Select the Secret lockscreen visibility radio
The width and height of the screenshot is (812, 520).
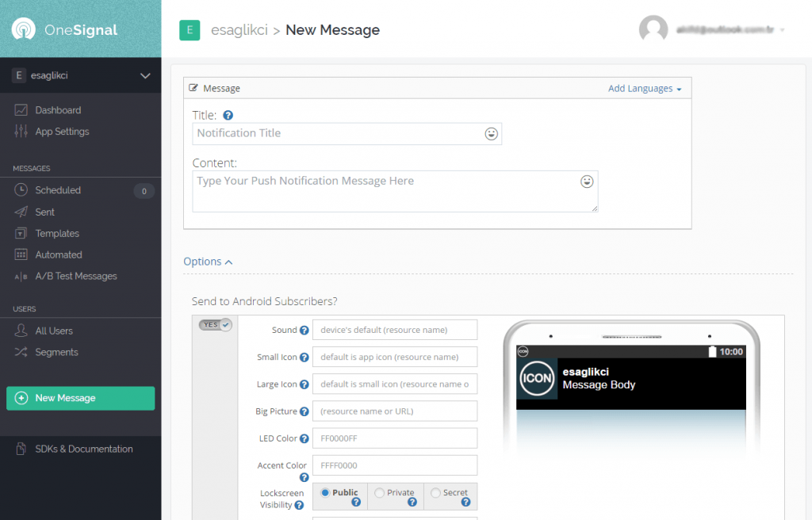click(435, 492)
